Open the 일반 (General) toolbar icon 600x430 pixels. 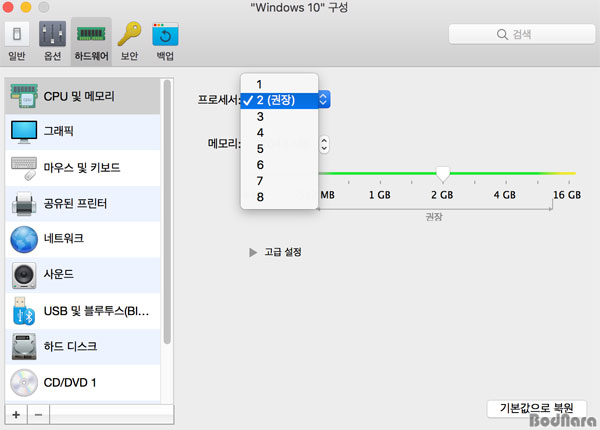point(17,42)
